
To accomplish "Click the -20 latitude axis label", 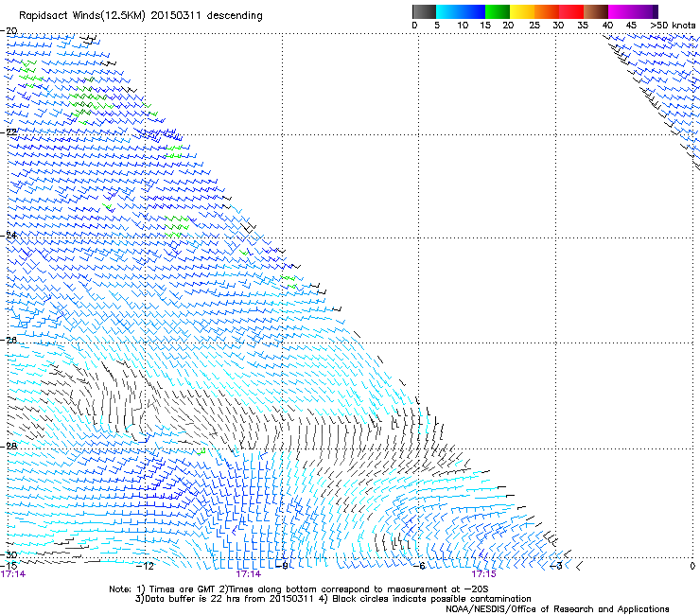I will click(9, 31).
